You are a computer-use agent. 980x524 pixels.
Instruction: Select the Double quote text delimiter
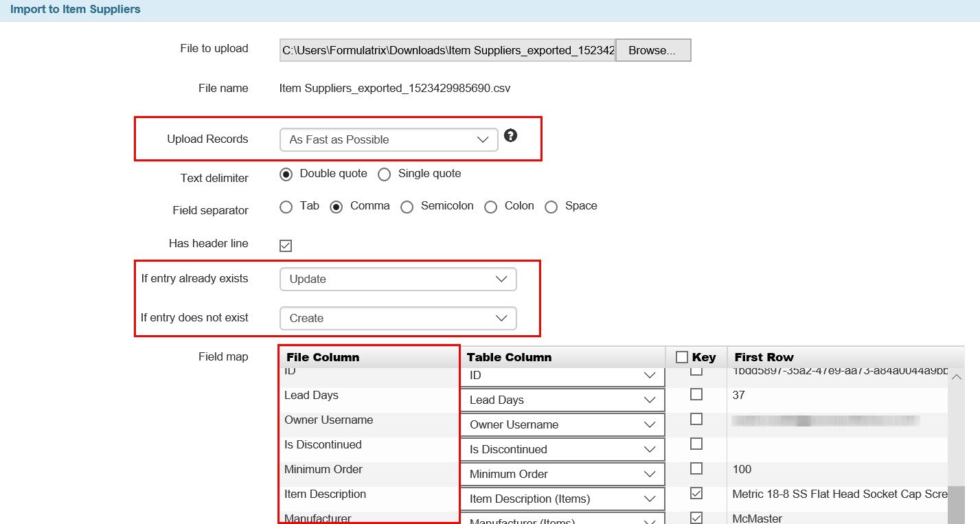[286, 174]
